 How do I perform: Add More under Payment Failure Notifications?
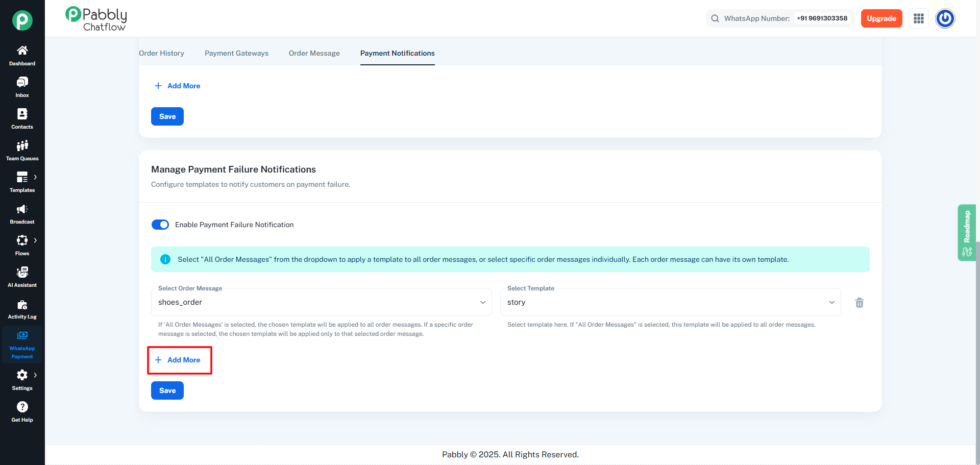pos(178,360)
